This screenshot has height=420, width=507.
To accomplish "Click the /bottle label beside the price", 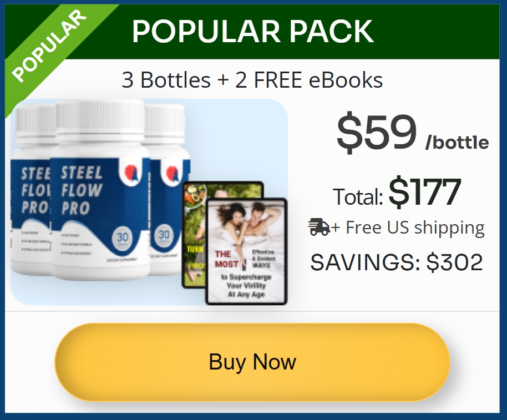I will [457, 143].
